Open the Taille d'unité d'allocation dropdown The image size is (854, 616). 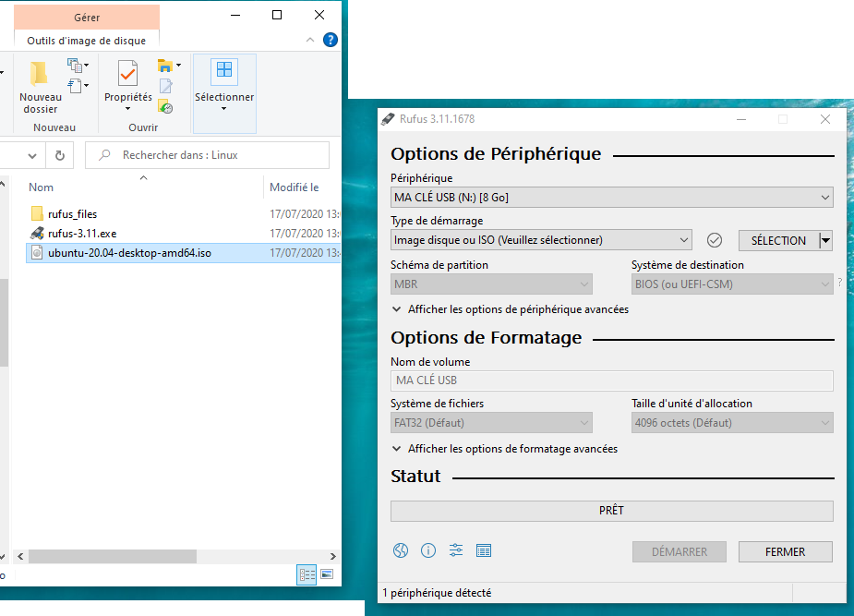point(732,423)
